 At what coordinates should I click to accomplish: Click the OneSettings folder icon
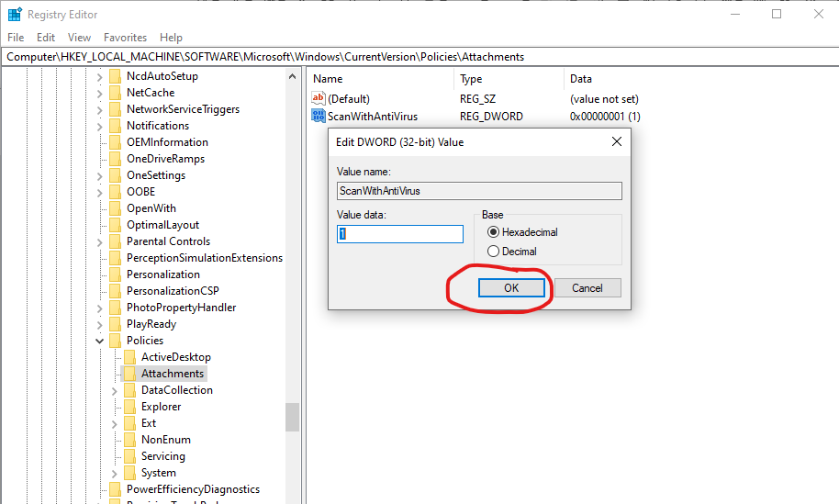115,175
